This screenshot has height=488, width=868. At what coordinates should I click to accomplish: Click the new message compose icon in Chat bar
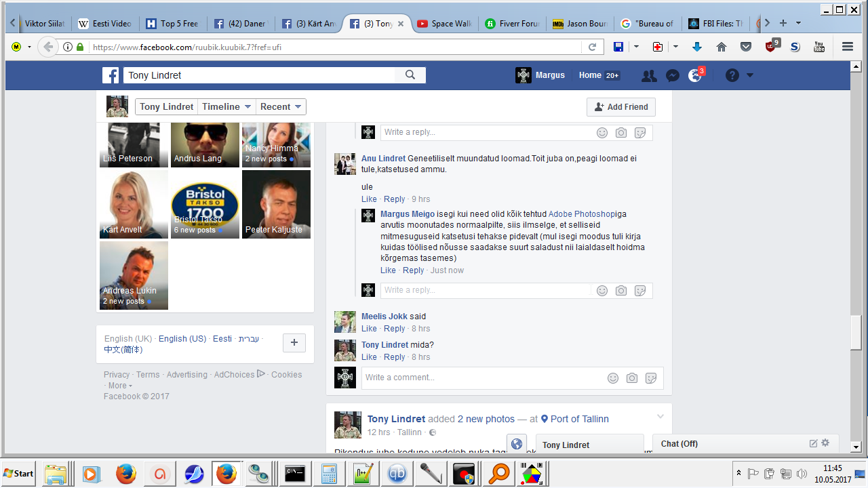pos(814,443)
